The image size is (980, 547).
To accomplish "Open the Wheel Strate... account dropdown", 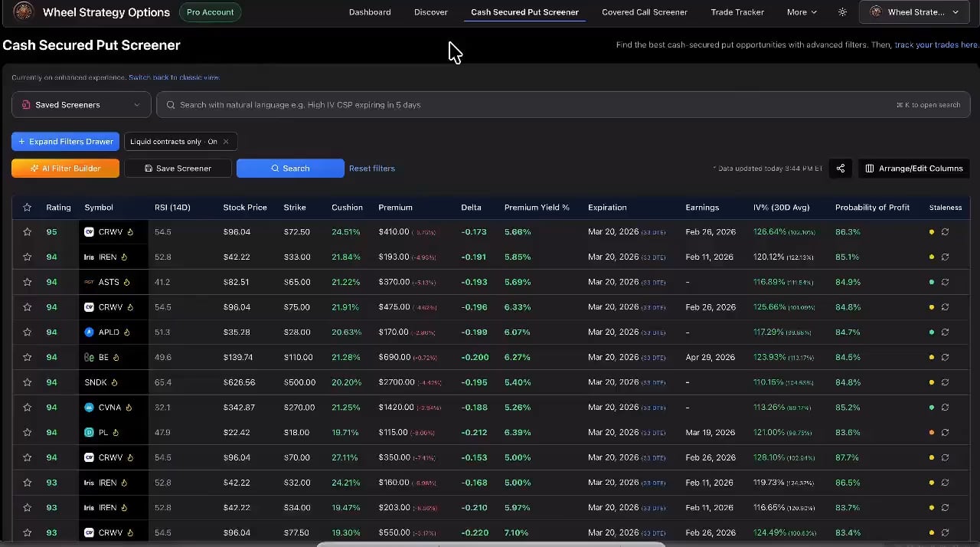I will point(915,12).
